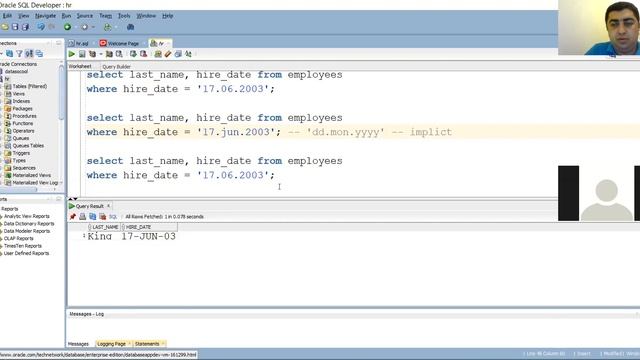Screen dimensions: 640x360
Task: Click the print icon in Query Result toolbar
Action: [x=82, y=217]
